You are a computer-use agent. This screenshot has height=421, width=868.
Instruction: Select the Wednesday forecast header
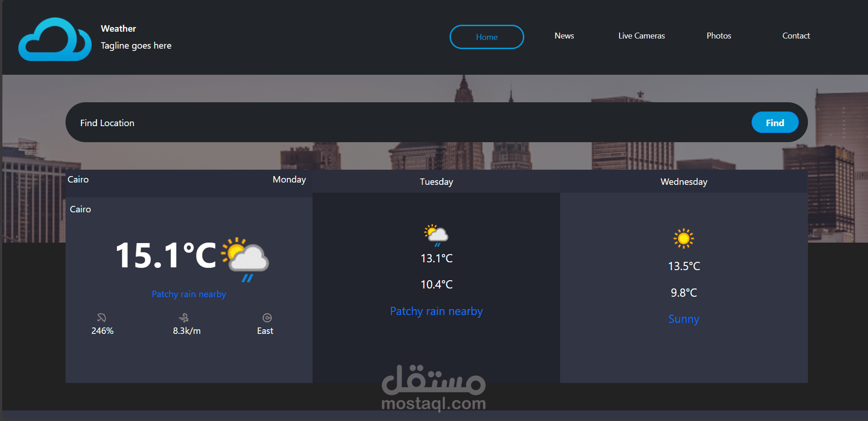pyautogui.click(x=683, y=182)
